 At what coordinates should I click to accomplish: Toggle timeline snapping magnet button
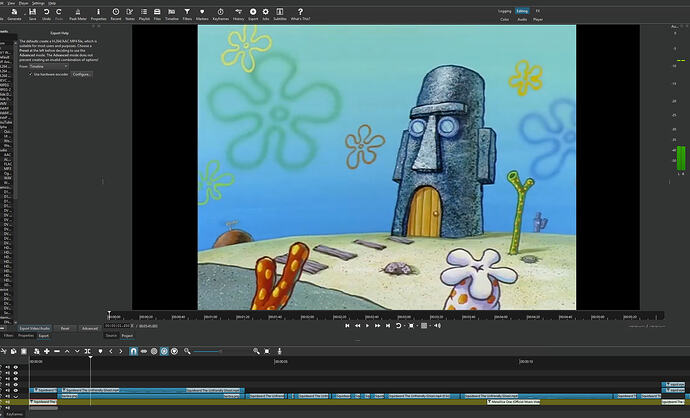[133, 351]
